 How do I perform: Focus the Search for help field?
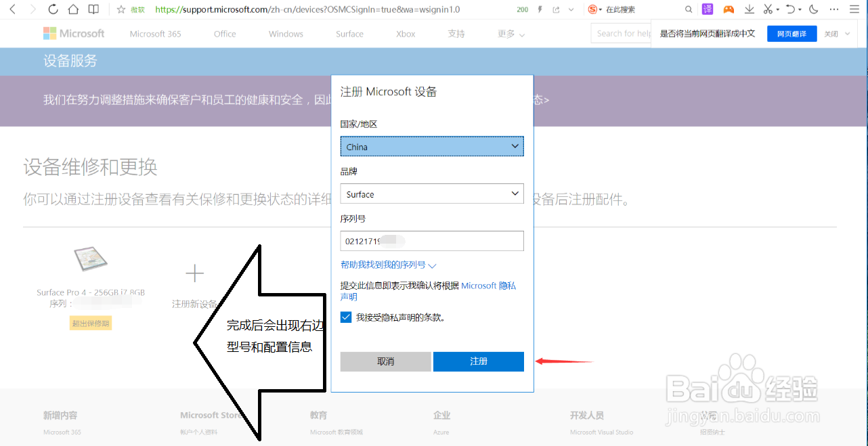tap(621, 33)
